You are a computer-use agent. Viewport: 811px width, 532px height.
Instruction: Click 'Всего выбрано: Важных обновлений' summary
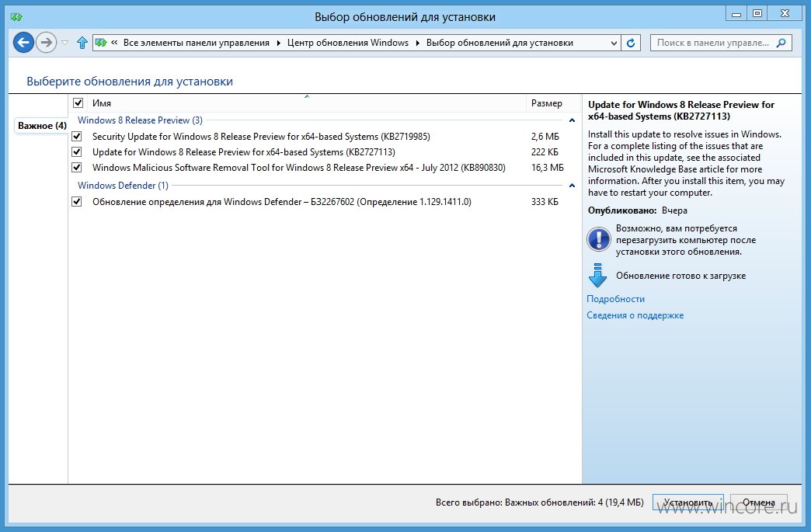click(x=539, y=502)
